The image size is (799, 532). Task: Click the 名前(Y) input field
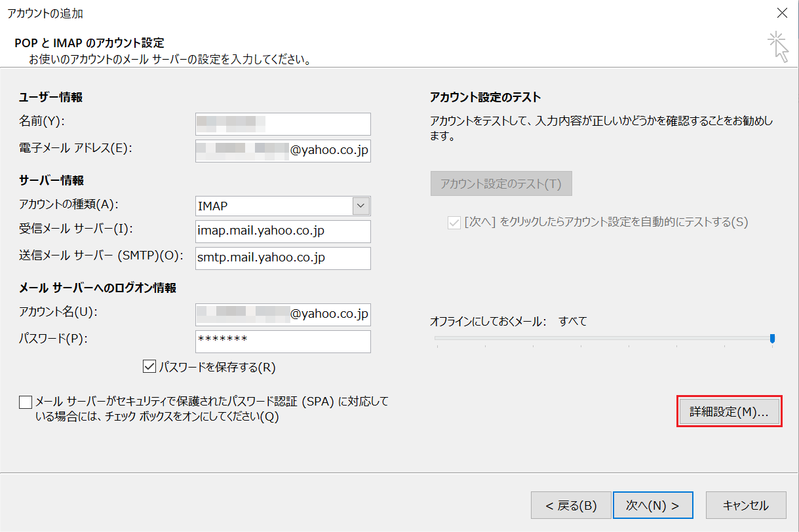(283, 124)
